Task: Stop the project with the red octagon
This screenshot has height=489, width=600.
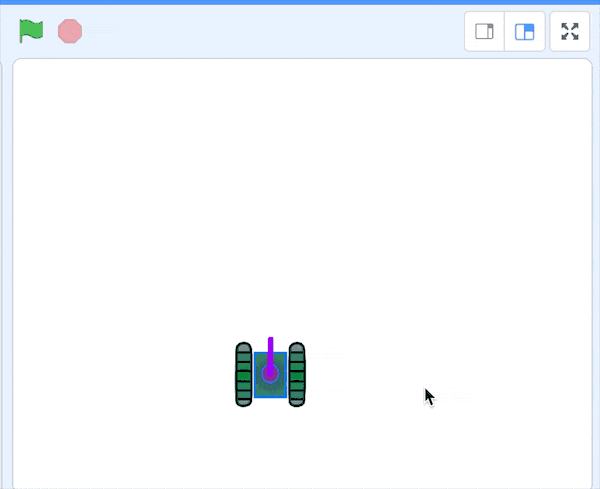Action: pyautogui.click(x=70, y=31)
